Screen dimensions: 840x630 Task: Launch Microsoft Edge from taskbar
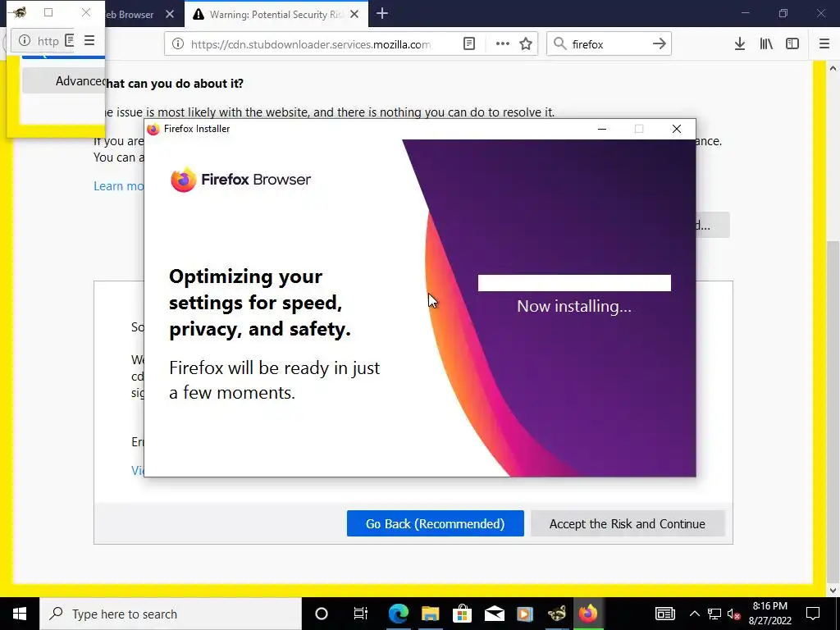(x=398, y=614)
